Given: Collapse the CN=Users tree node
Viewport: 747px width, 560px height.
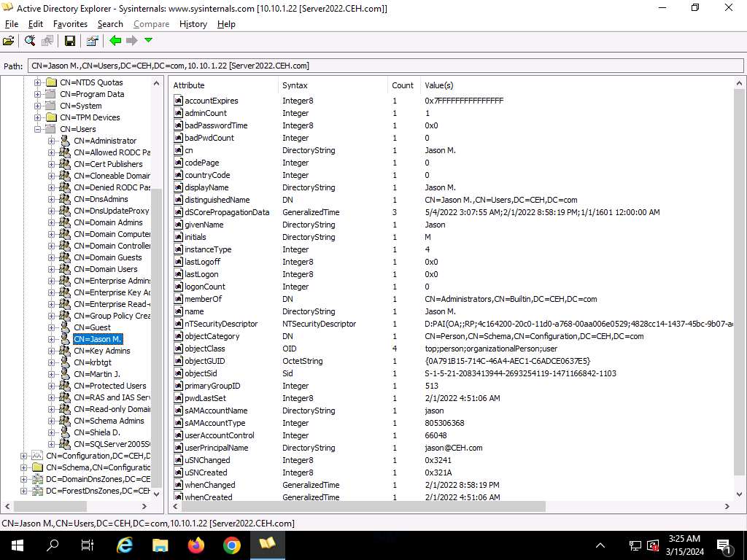Looking at the screenshot, I should [x=38, y=129].
